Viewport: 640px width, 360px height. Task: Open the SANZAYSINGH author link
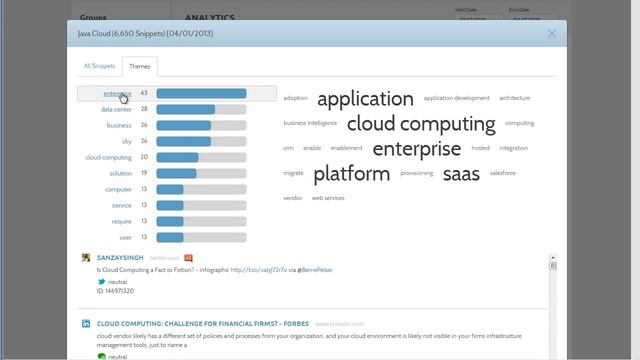pos(120,258)
